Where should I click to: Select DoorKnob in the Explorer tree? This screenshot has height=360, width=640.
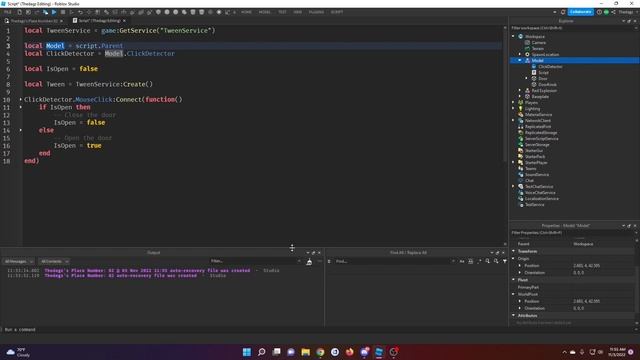click(x=547, y=84)
